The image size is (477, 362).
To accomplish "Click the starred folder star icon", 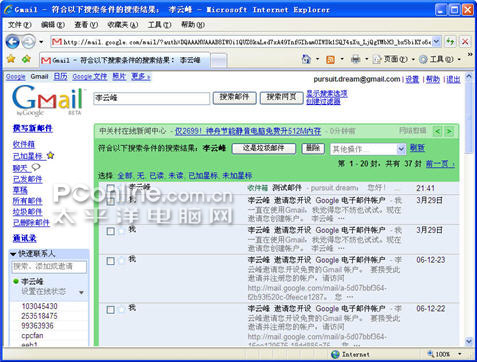I will click(50, 155).
